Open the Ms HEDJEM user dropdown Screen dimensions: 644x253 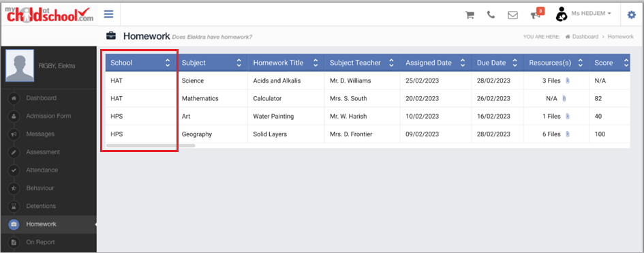(591, 14)
